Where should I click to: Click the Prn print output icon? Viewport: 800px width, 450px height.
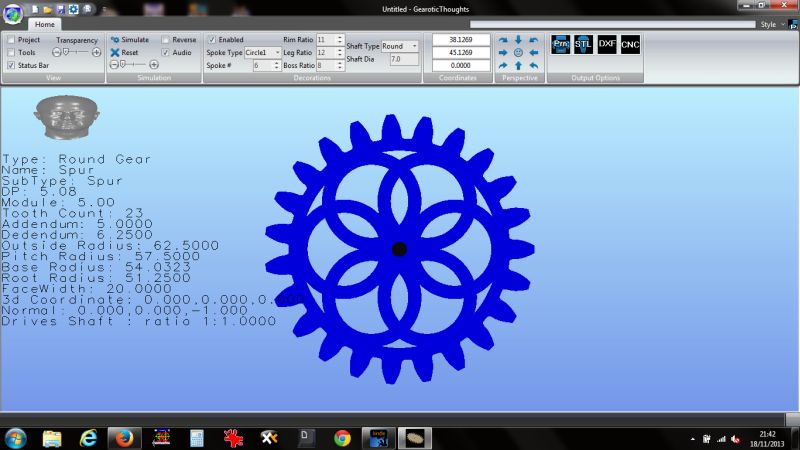[560, 44]
